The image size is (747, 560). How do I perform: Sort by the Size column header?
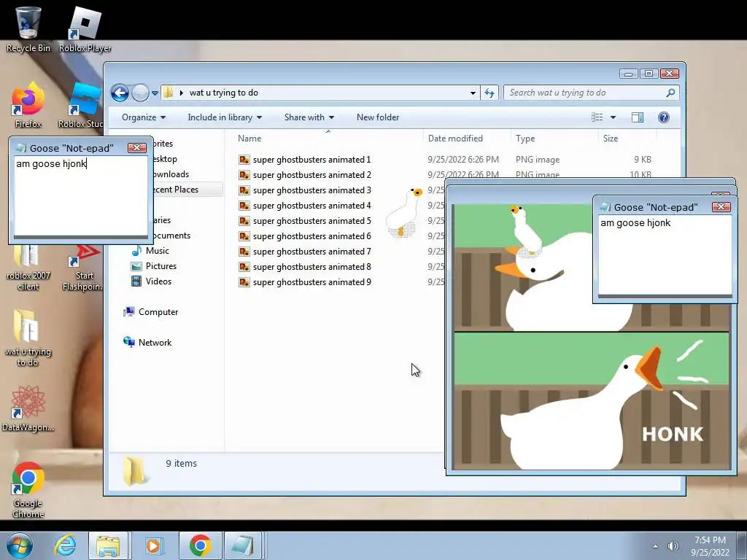click(x=627, y=139)
